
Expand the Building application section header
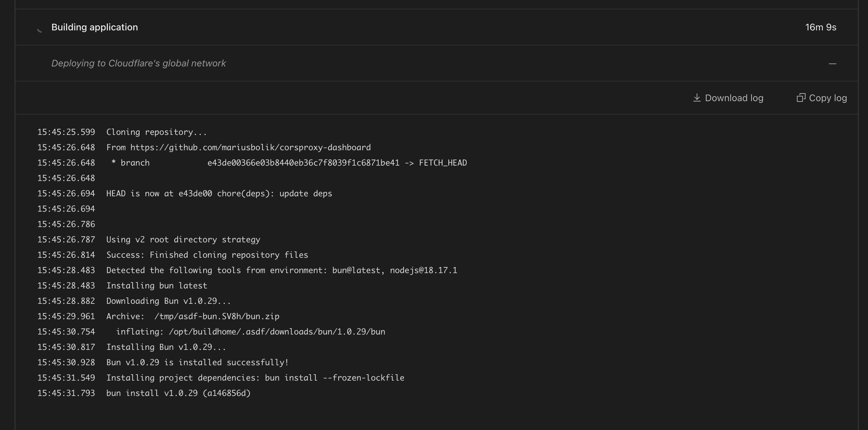pos(95,27)
